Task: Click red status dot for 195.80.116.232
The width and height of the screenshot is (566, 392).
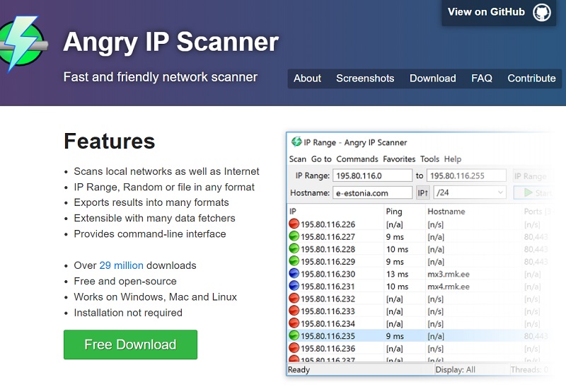Action: point(294,299)
